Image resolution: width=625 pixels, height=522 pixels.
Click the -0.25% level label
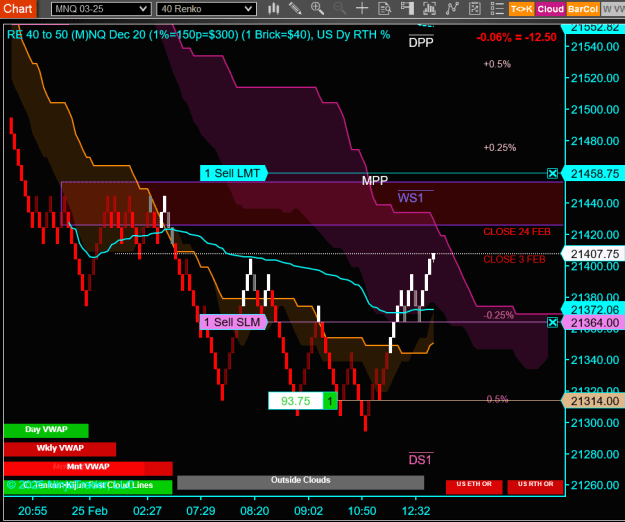[x=498, y=316]
